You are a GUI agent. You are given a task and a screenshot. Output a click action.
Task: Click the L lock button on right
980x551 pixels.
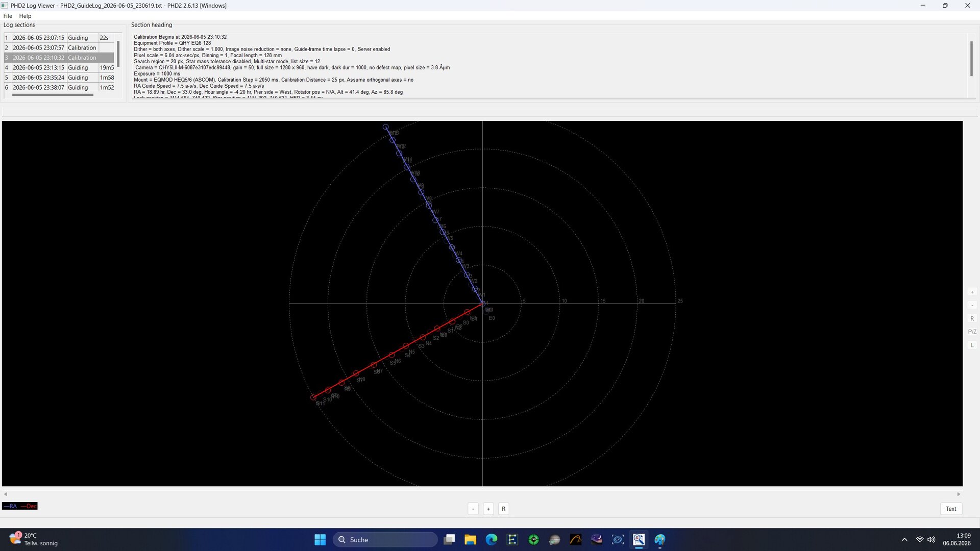coord(972,345)
